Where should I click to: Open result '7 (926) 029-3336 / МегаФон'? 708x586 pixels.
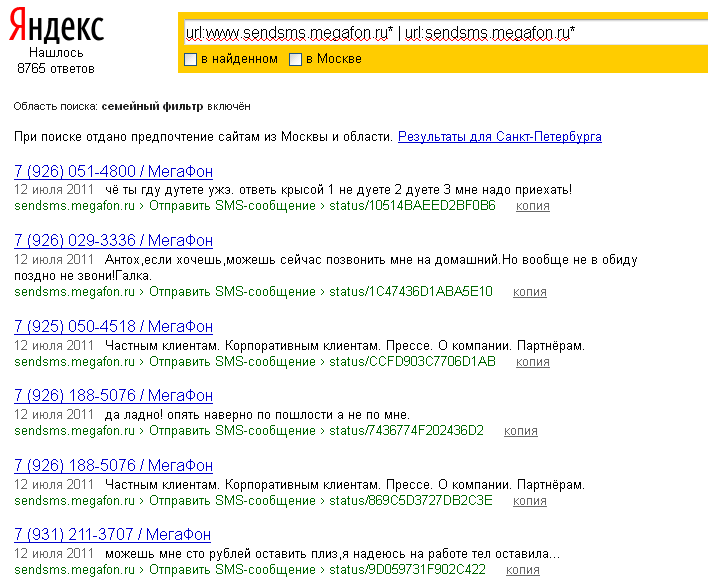pyautogui.click(x=113, y=240)
